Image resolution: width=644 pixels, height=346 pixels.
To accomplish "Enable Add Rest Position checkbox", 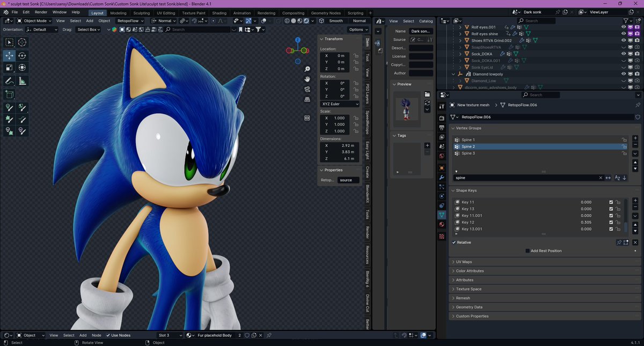I will 528,251.
